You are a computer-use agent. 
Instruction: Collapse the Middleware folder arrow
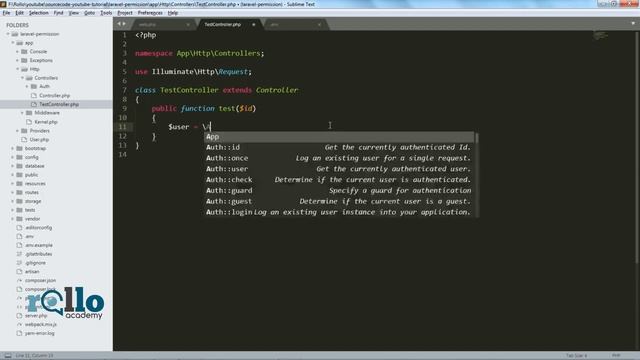pos(23,113)
